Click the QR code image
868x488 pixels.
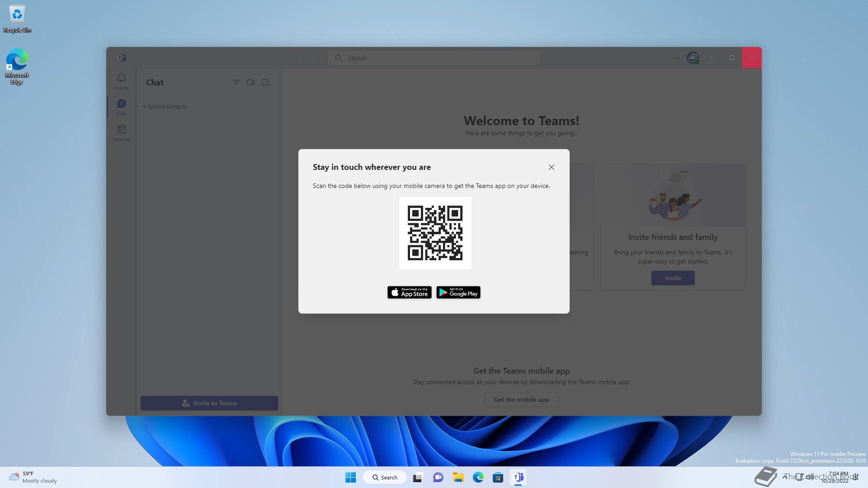click(435, 233)
